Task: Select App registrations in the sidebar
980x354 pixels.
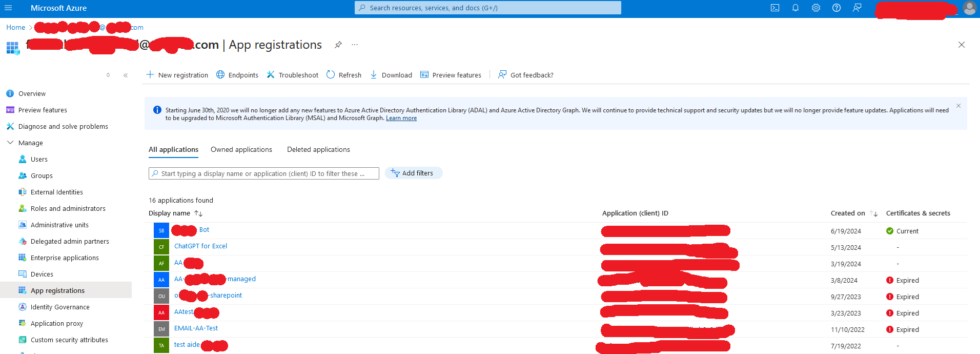Action: pos(66,290)
